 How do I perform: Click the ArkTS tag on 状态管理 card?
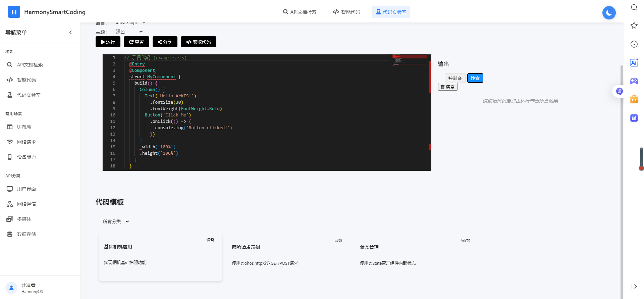coord(465,241)
